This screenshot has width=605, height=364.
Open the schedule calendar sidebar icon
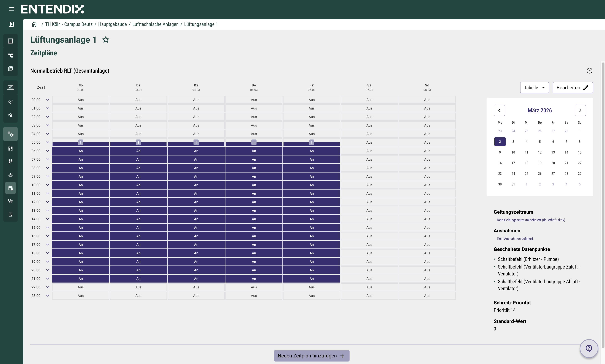click(x=10, y=188)
